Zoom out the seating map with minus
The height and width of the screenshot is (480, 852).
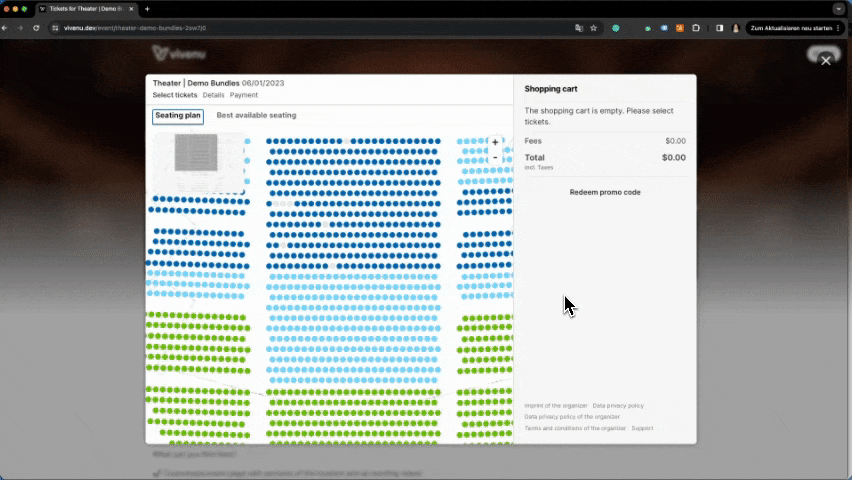click(x=495, y=158)
